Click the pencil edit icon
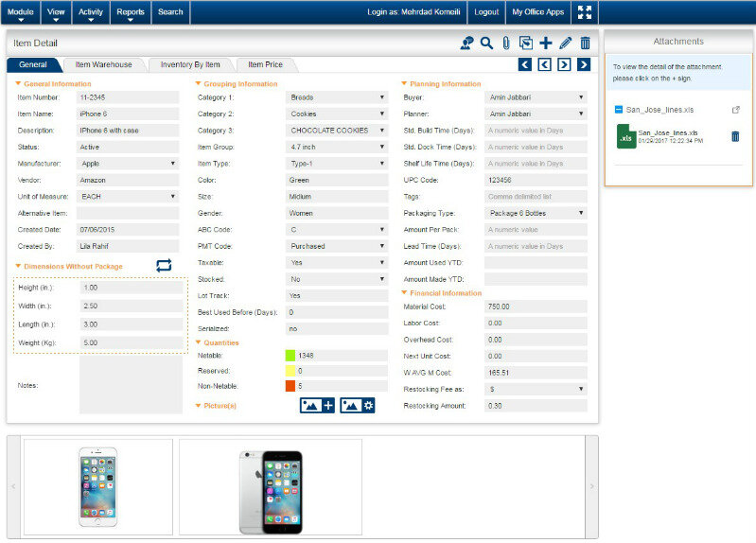Screen dimensions: 756x543 click(566, 43)
